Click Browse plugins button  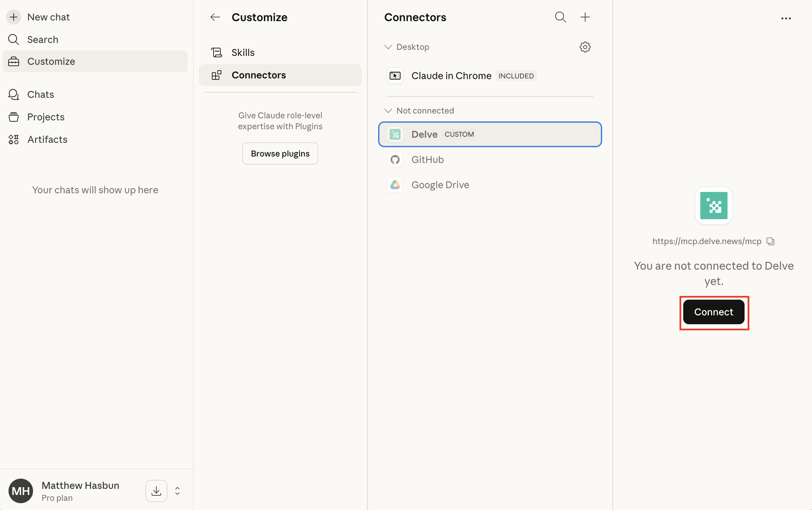[280, 153]
